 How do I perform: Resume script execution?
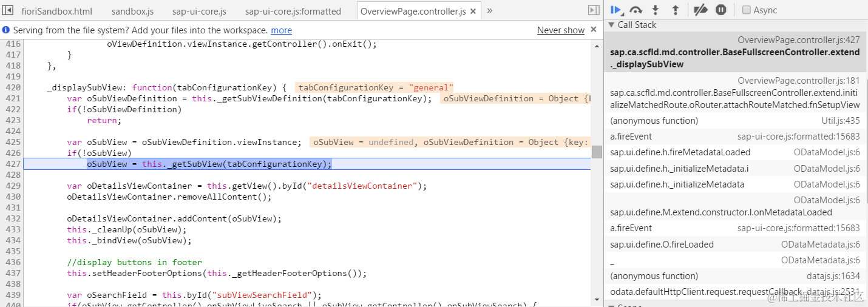point(616,10)
